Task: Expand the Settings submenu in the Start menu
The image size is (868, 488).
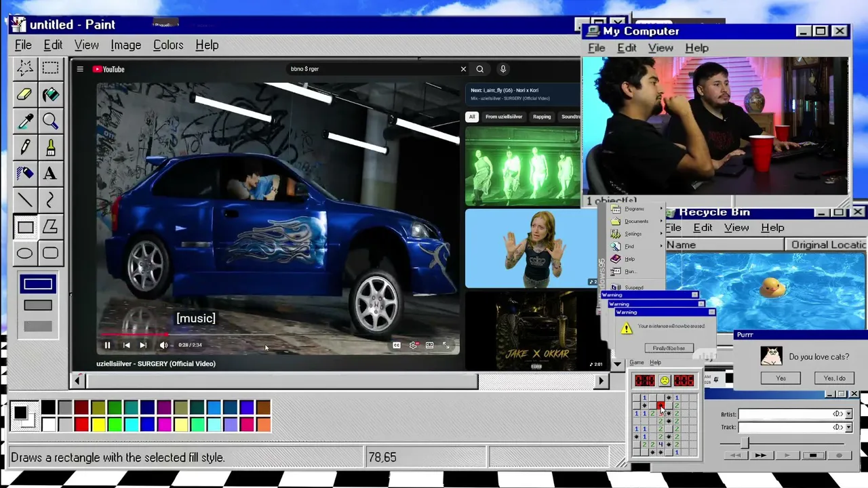Action: coord(636,234)
